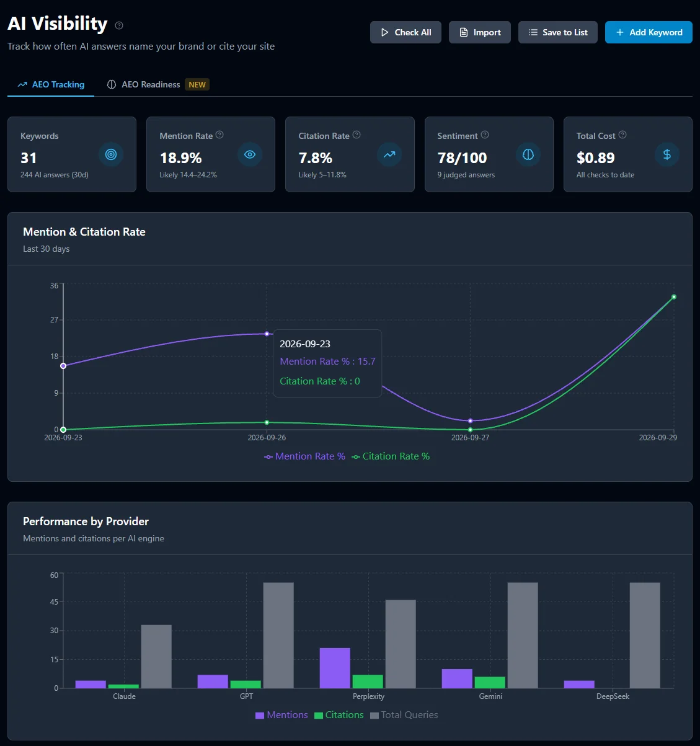
Task: Click the Sentiment help icon
Action: point(485,135)
